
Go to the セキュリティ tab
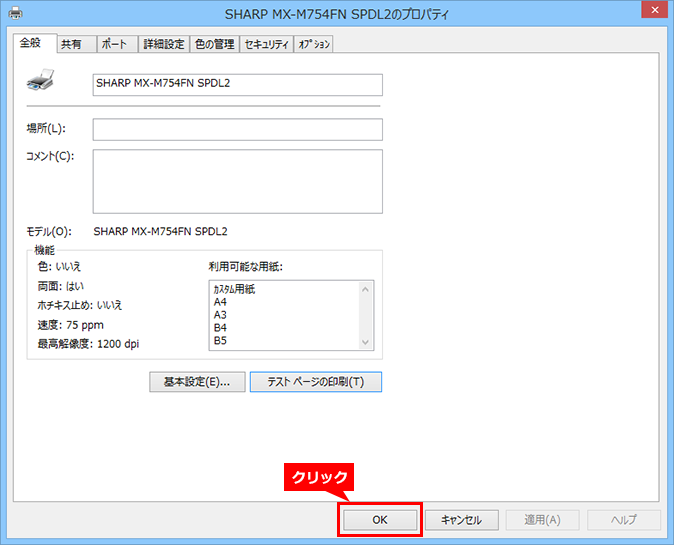[x=266, y=44]
